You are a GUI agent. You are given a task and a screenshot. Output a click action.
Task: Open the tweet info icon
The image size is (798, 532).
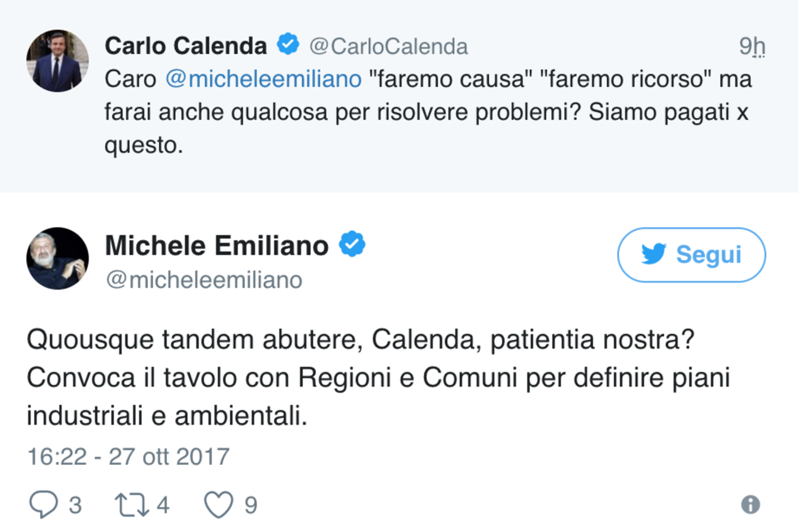[750, 504]
